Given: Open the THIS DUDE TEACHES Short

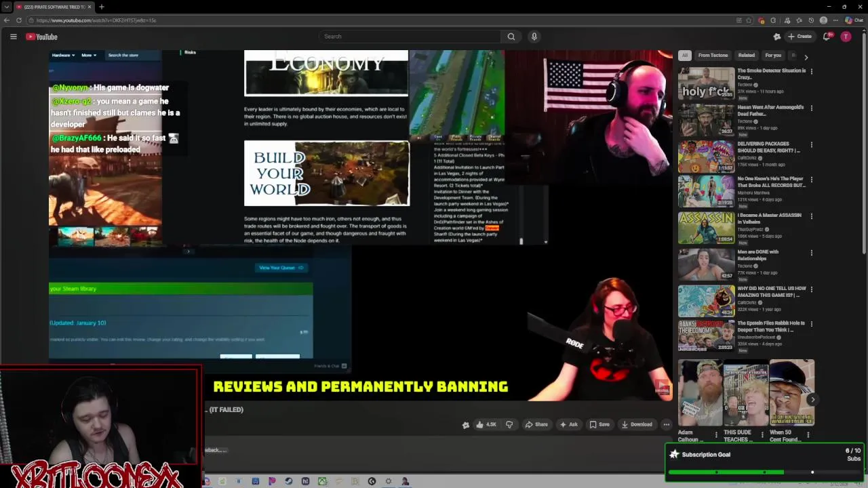Looking at the screenshot, I should (x=745, y=393).
